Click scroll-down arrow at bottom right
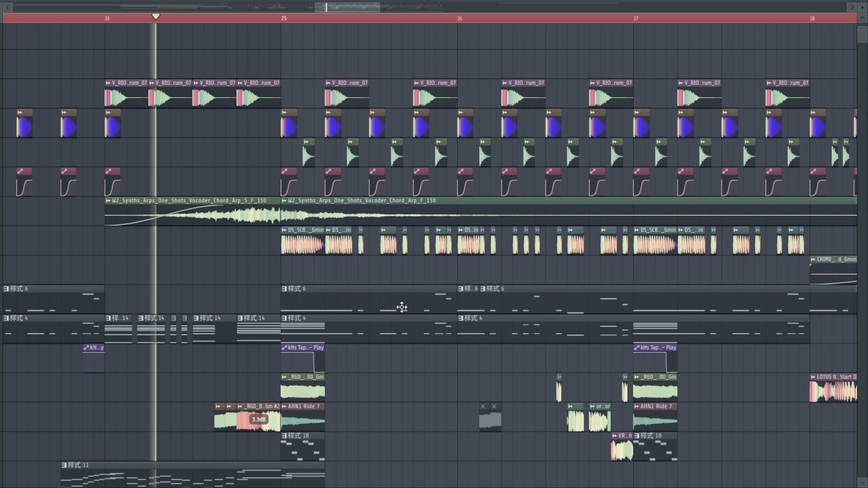Image resolution: width=868 pixels, height=488 pixels. (x=862, y=483)
